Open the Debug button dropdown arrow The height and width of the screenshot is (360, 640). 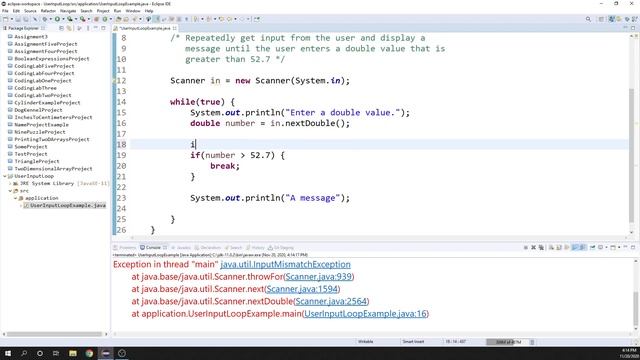(x=50, y=19)
